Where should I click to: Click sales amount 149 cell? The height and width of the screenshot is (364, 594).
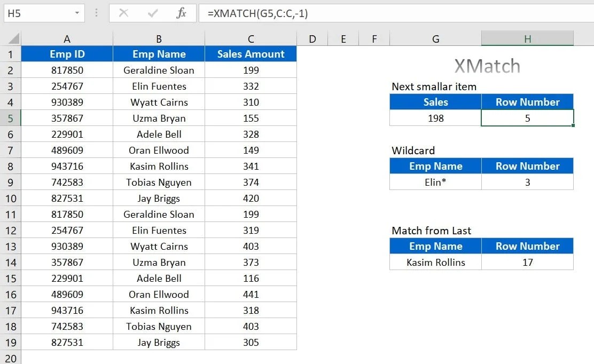coord(251,150)
